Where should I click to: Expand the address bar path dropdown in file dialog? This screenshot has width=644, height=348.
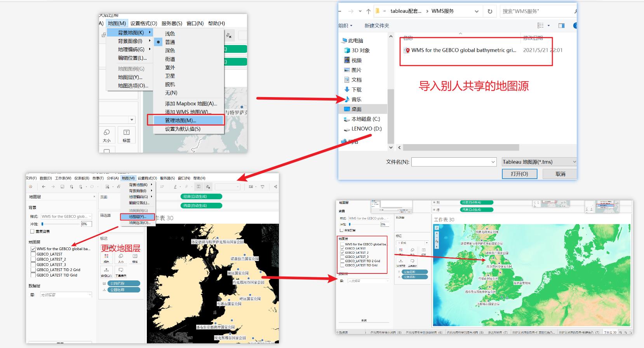pyautogui.click(x=477, y=11)
